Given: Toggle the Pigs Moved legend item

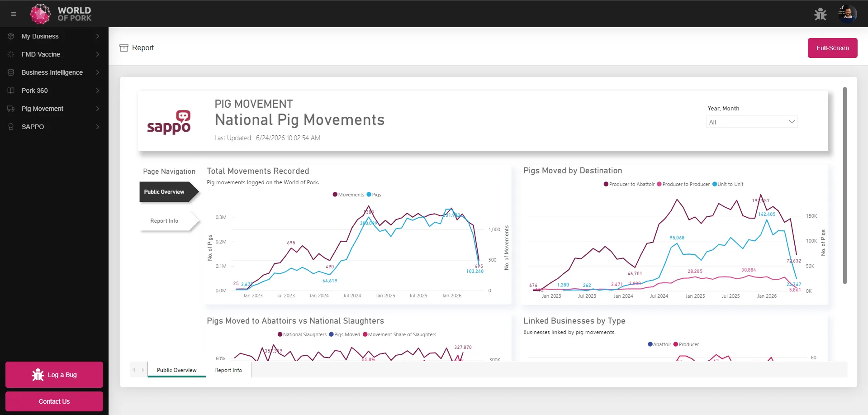Looking at the screenshot, I should pyautogui.click(x=344, y=334).
